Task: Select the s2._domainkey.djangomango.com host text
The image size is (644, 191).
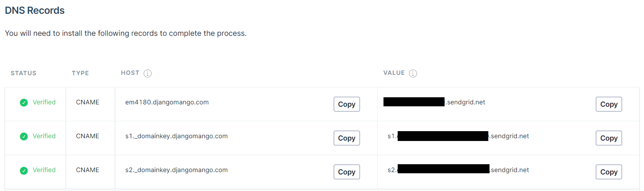Action: 177,170
